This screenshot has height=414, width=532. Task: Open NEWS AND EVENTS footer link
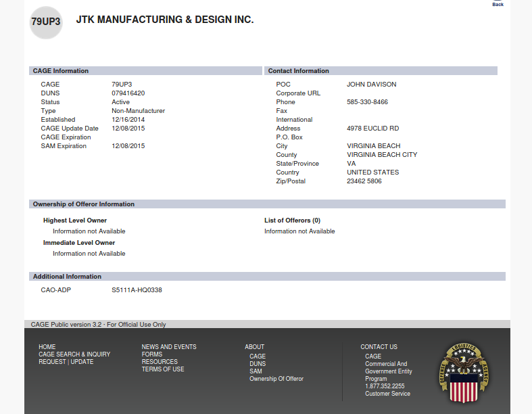[169, 347]
